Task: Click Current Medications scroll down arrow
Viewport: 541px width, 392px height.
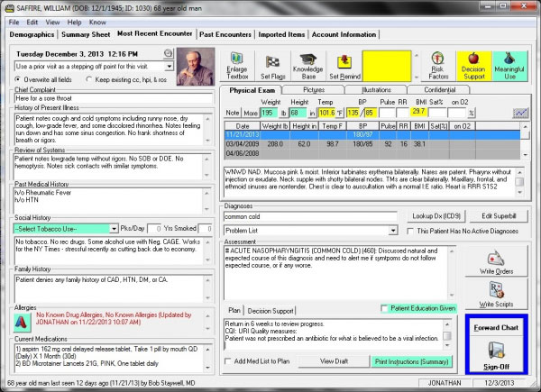Action: 207,368
